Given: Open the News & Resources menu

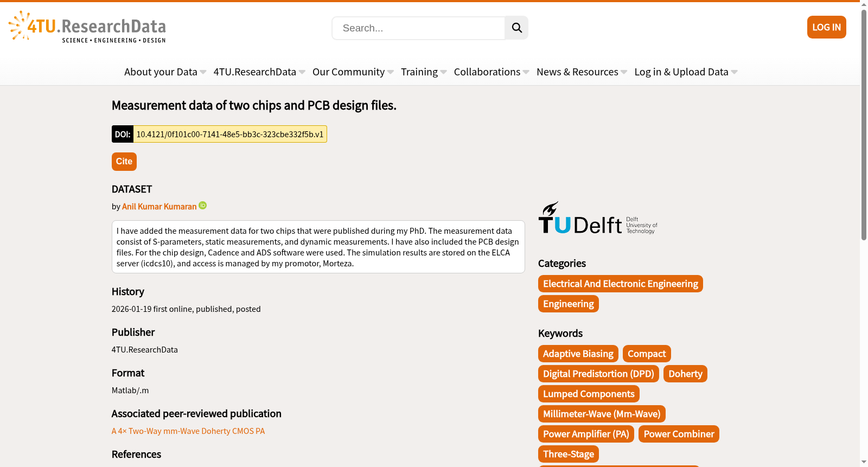Looking at the screenshot, I should point(577,72).
